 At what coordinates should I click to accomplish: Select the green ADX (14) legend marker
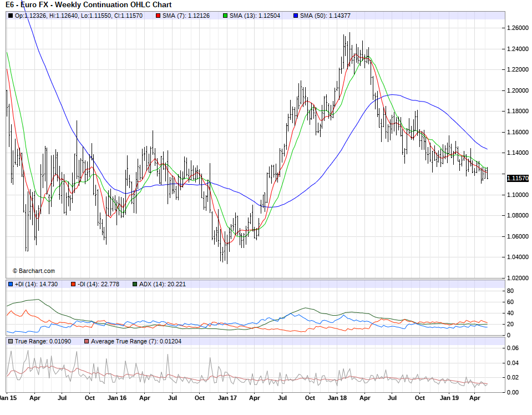(135, 284)
